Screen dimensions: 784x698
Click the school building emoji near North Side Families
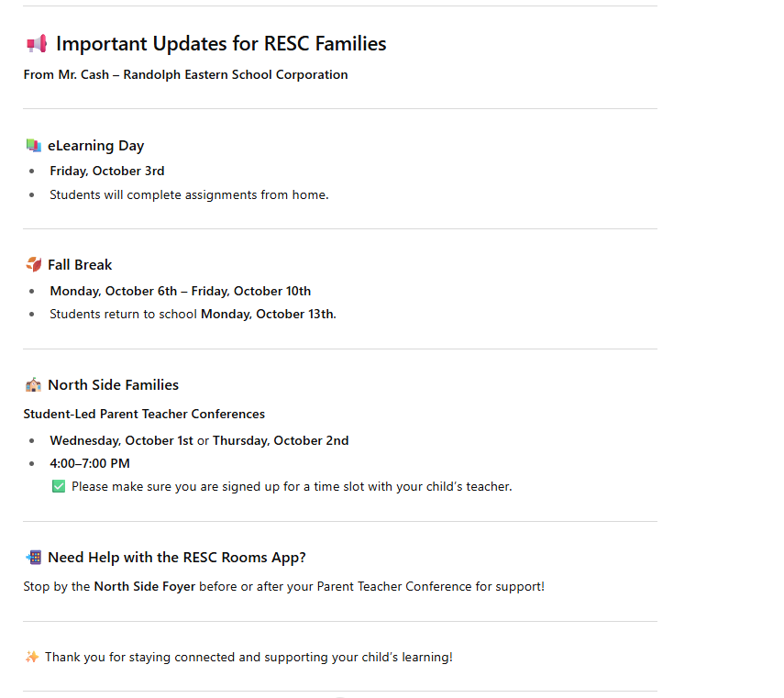coord(34,385)
